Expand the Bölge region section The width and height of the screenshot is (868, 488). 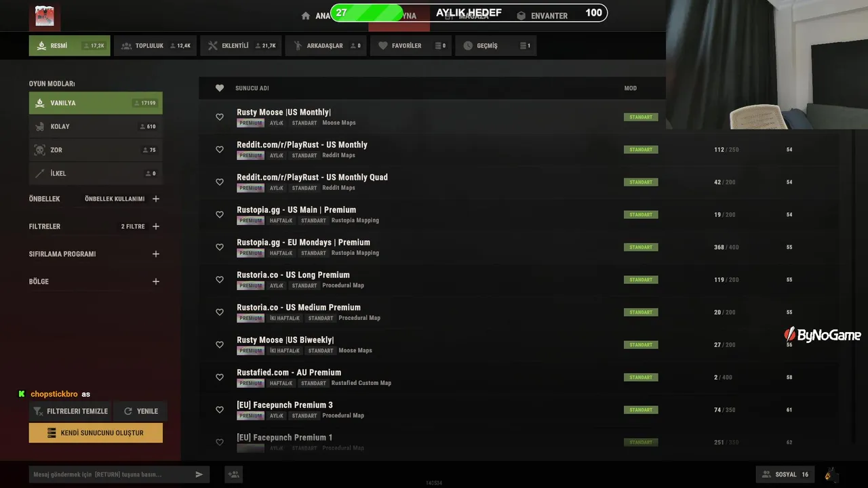(x=156, y=281)
